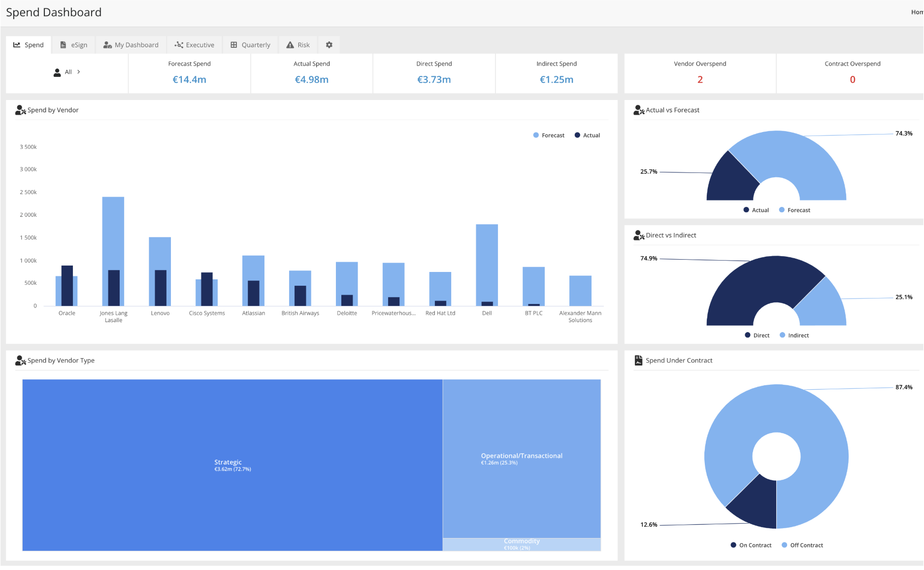The image size is (924, 570).
Task: Click the vendor icon beside Spend by Vendor
Action: tap(20, 110)
